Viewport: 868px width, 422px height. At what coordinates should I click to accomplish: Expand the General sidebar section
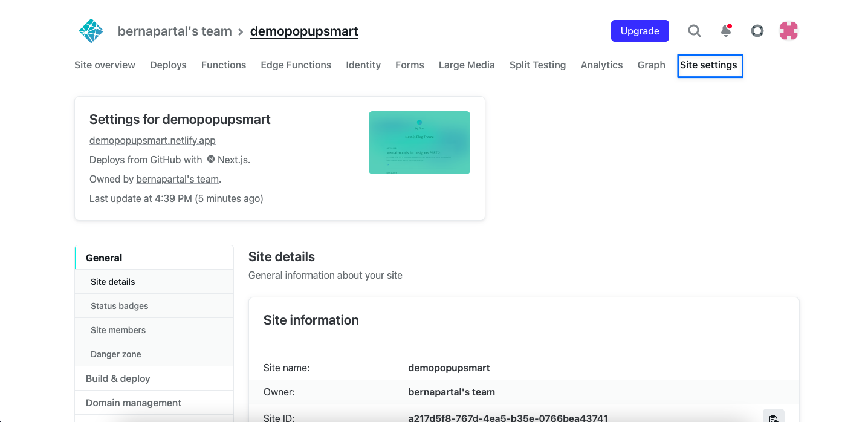154,258
